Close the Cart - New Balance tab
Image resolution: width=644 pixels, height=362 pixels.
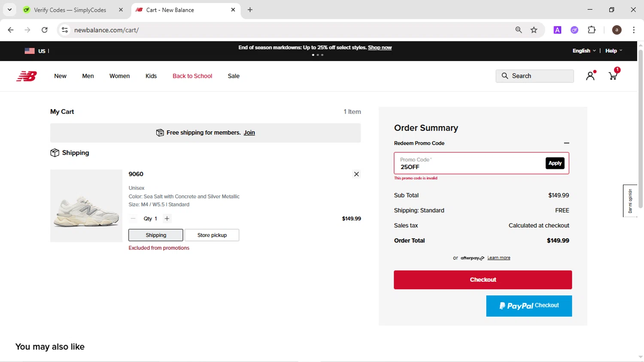point(233,10)
